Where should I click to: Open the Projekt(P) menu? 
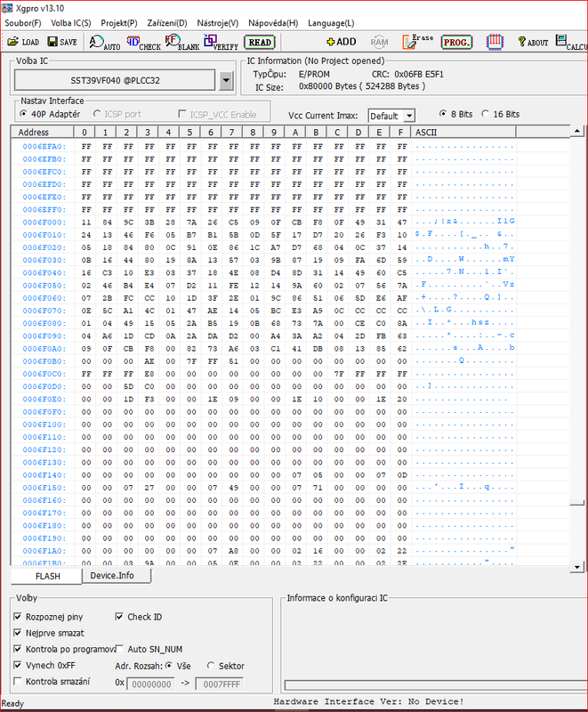[x=119, y=23]
